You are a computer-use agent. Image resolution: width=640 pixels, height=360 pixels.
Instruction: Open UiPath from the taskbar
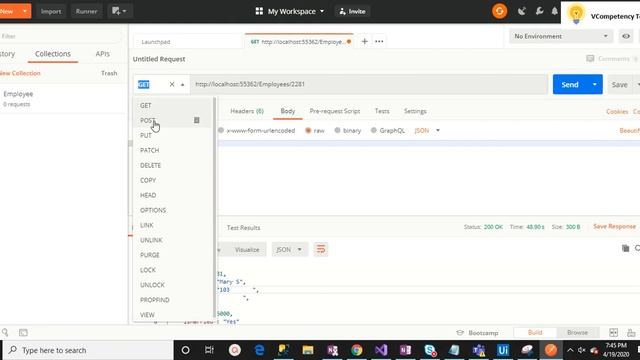click(x=503, y=350)
